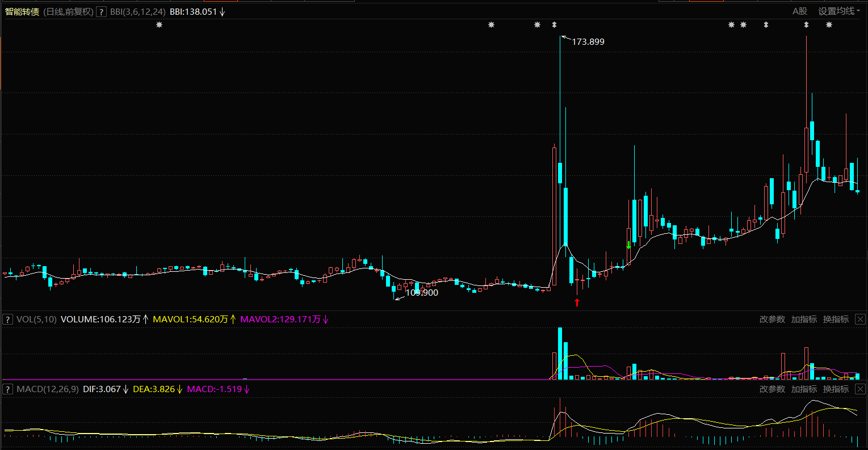
Task: Open help icon for the VOL indicator
Action: 8,319
